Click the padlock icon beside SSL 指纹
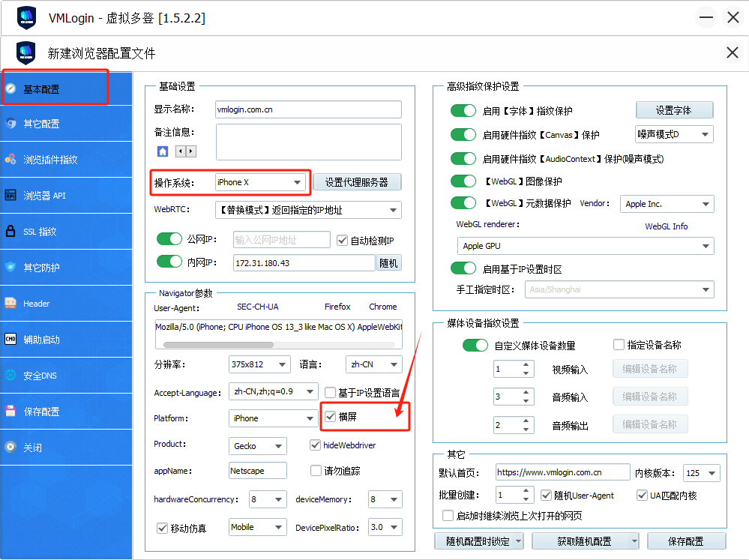Image resolution: width=749 pixels, height=560 pixels. (10, 231)
